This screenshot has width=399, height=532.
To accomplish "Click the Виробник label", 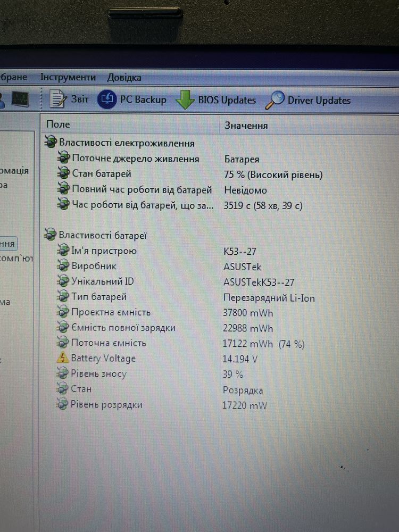I will (x=94, y=266).
